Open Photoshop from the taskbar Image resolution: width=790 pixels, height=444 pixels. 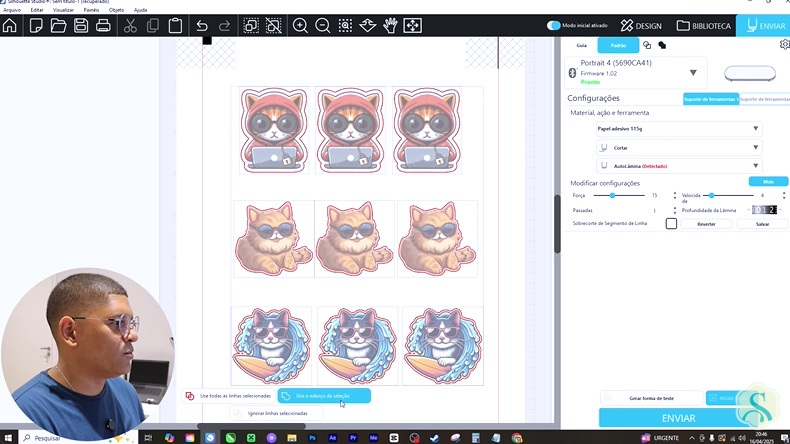tap(312, 437)
